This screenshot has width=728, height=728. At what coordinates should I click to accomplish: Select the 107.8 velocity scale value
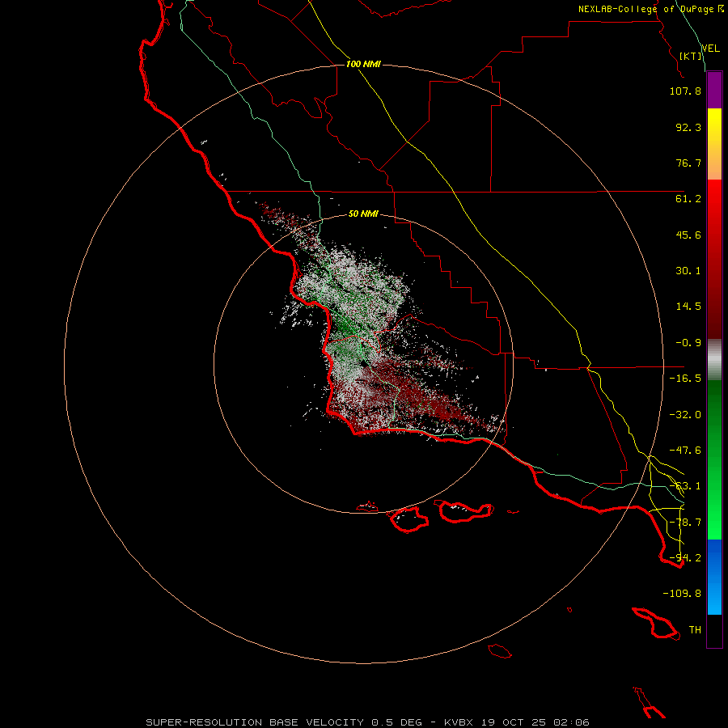(x=685, y=91)
